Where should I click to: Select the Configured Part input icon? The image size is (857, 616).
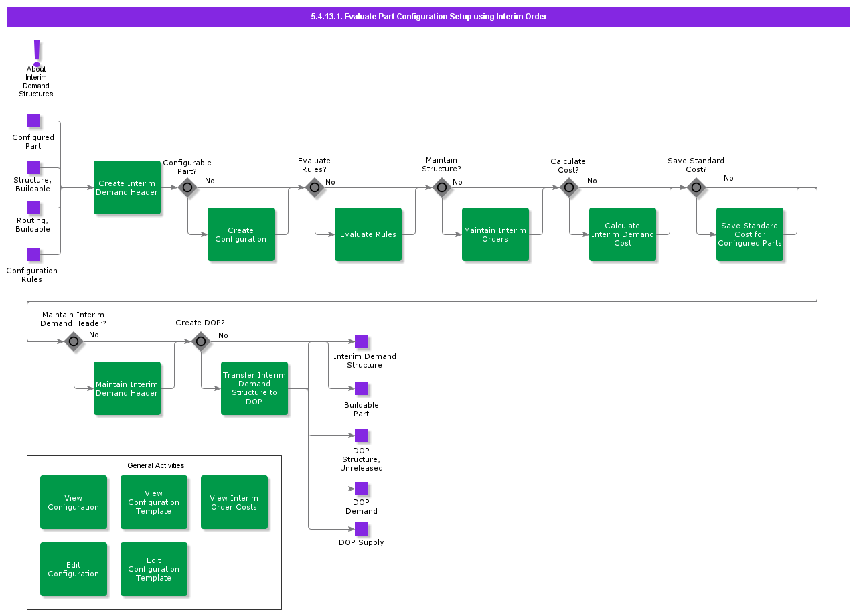tap(33, 120)
